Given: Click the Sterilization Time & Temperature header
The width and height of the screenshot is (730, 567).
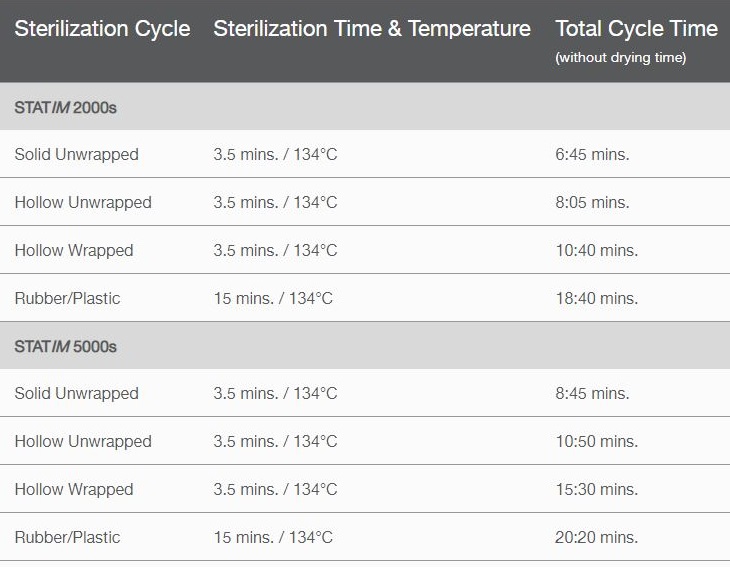Looking at the screenshot, I should (372, 29).
